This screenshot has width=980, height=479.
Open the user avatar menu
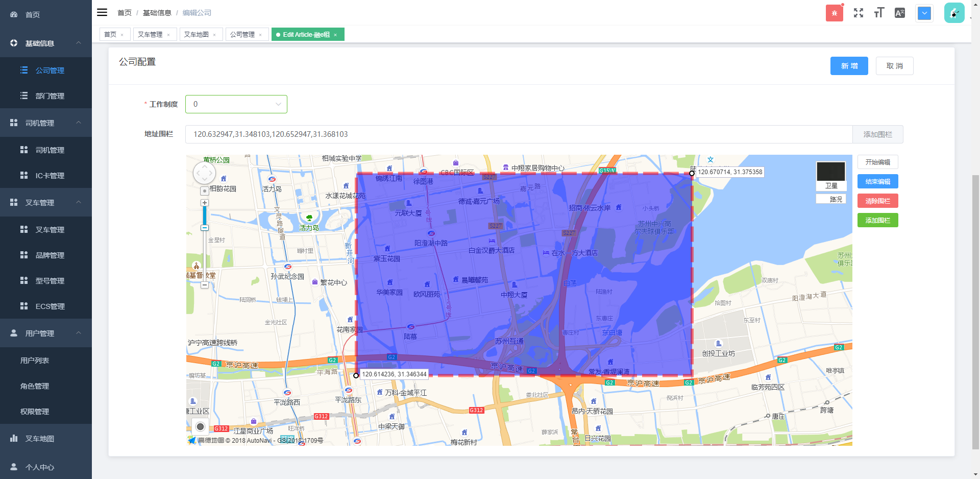[954, 13]
